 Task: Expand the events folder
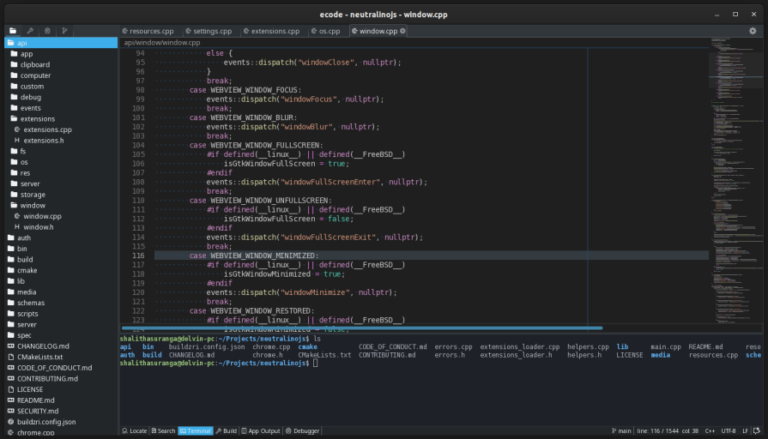pos(61,108)
